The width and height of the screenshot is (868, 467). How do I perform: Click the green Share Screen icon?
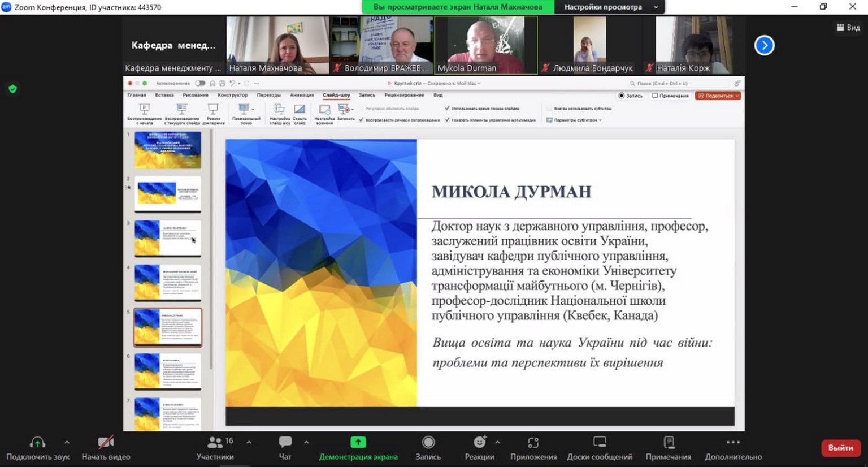[358, 443]
